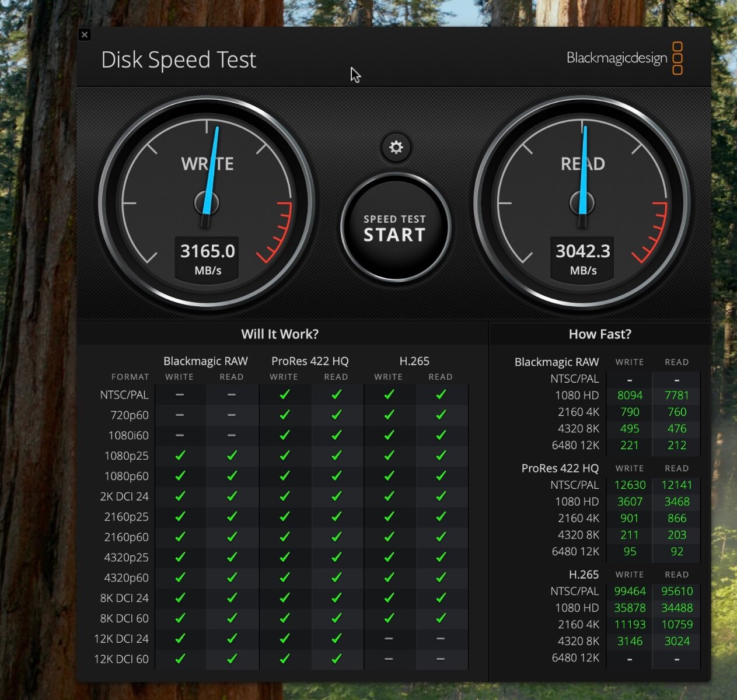The width and height of the screenshot is (737, 700).
Task: Click ProRes 1080 HD write value 3607
Action: pos(630,502)
